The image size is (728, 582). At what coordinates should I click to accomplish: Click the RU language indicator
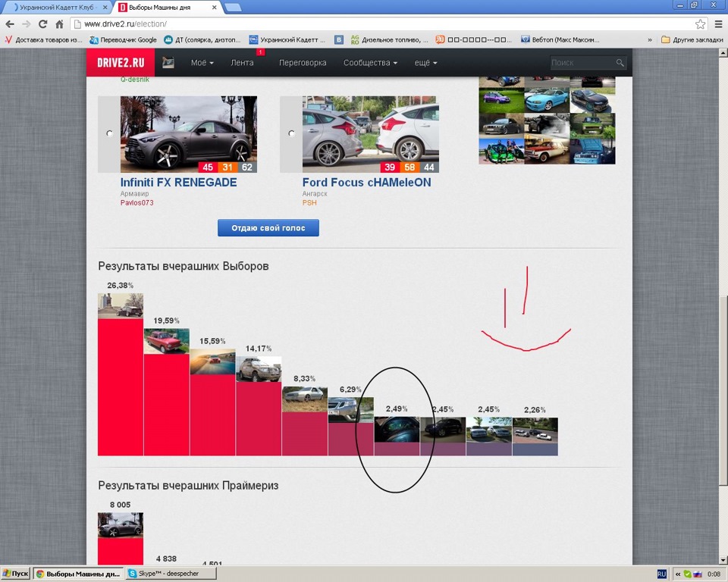(x=662, y=574)
